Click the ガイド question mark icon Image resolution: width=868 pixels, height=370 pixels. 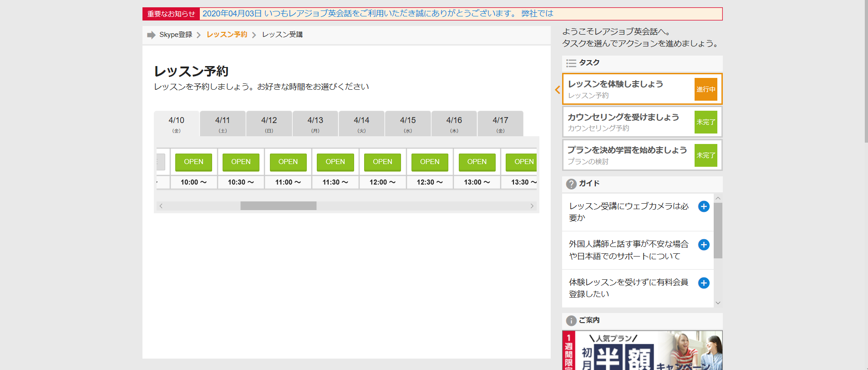click(x=571, y=184)
